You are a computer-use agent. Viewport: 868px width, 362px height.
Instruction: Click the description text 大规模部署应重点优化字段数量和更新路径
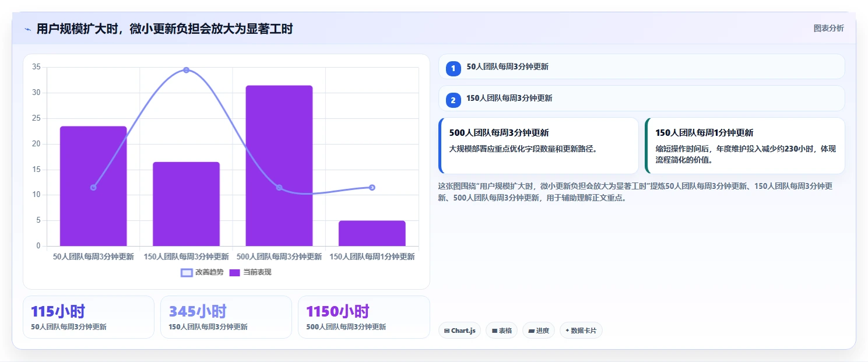tap(523, 149)
